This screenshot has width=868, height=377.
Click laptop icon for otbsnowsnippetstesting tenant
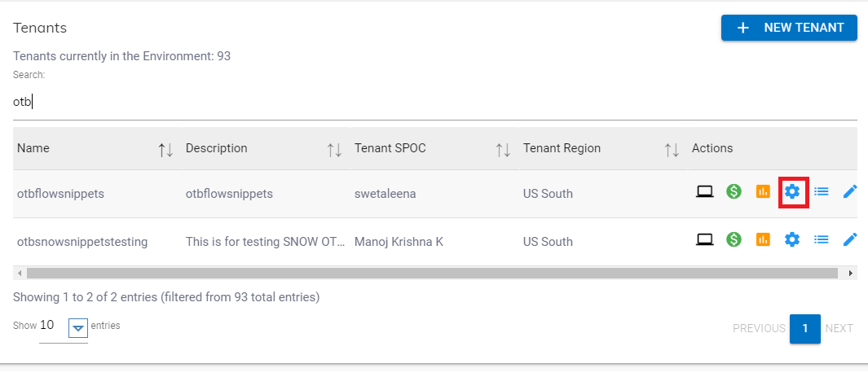pyautogui.click(x=704, y=239)
